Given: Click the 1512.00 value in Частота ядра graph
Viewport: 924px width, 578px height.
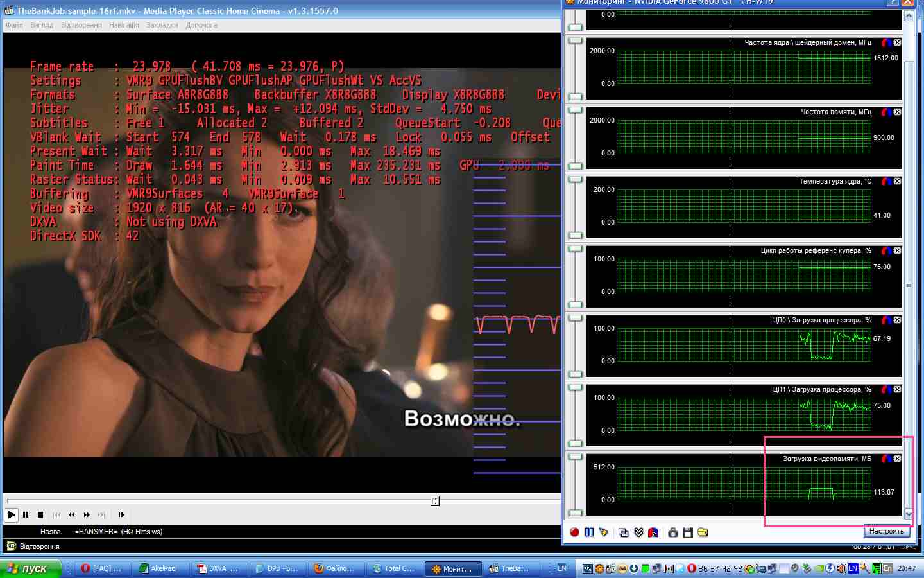Looking at the screenshot, I should click(886, 58).
